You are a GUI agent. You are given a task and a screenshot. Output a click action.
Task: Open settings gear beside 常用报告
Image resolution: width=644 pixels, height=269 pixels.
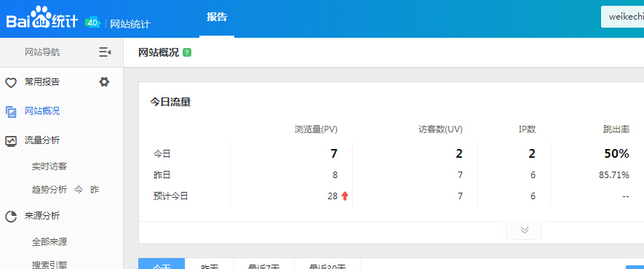104,82
